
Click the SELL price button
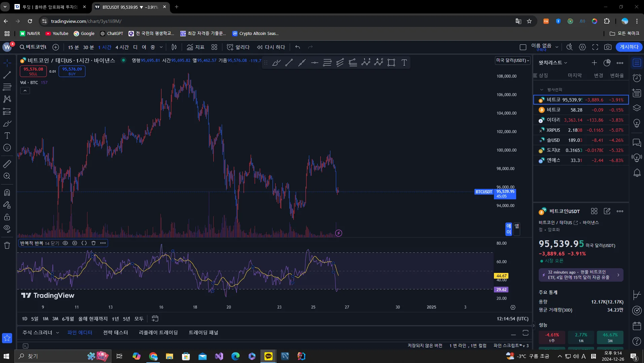tap(33, 71)
